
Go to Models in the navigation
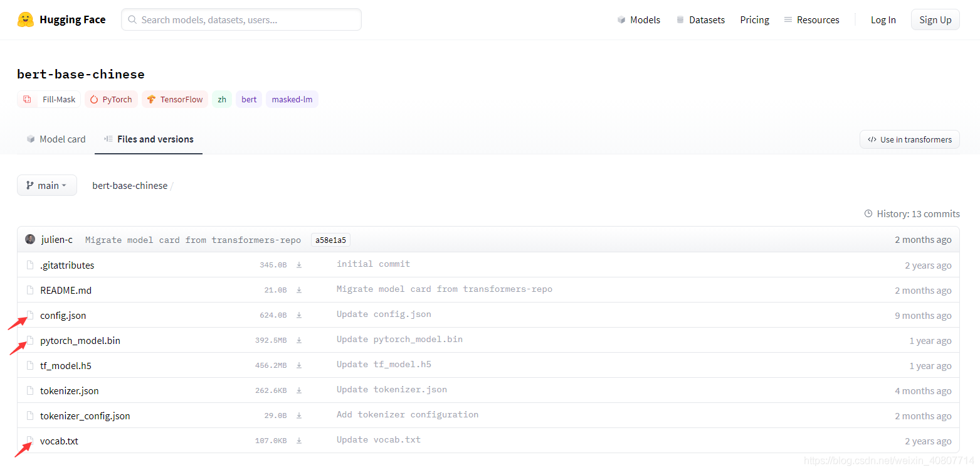pos(639,19)
